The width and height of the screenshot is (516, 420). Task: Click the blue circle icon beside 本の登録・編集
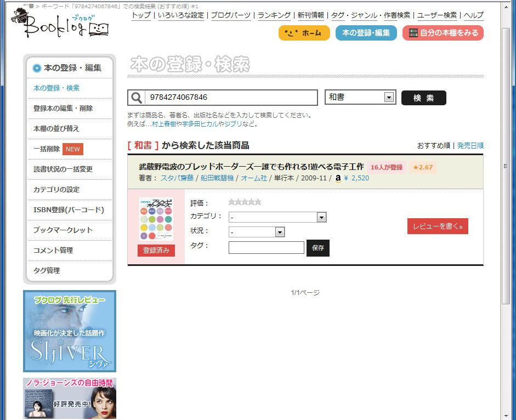[36, 69]
